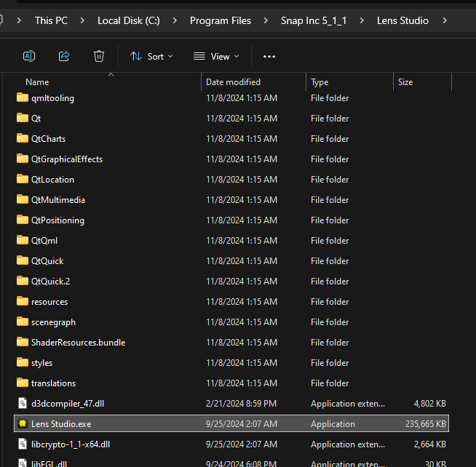The height and width of the screenshot is (467, 476).
Task: Click the scenegraph folder name
Action: point(53,322)
